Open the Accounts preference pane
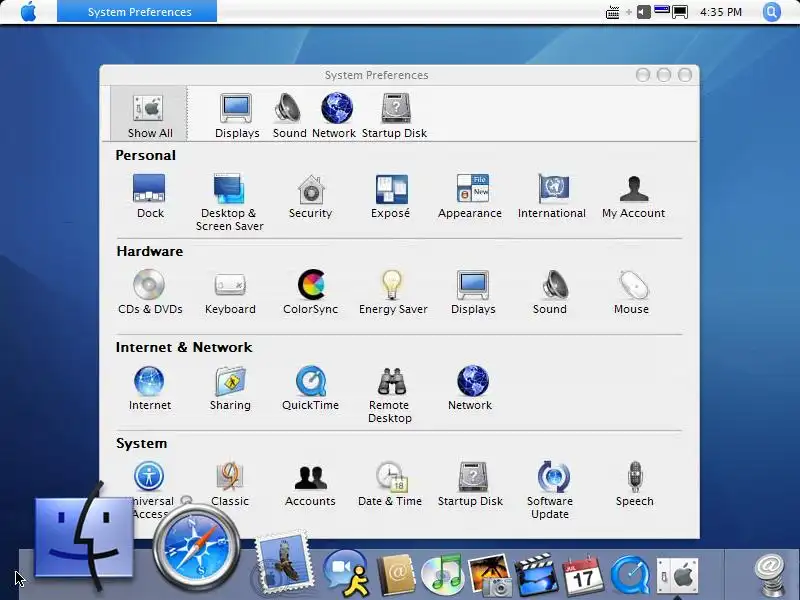 (x=311, y=484)
